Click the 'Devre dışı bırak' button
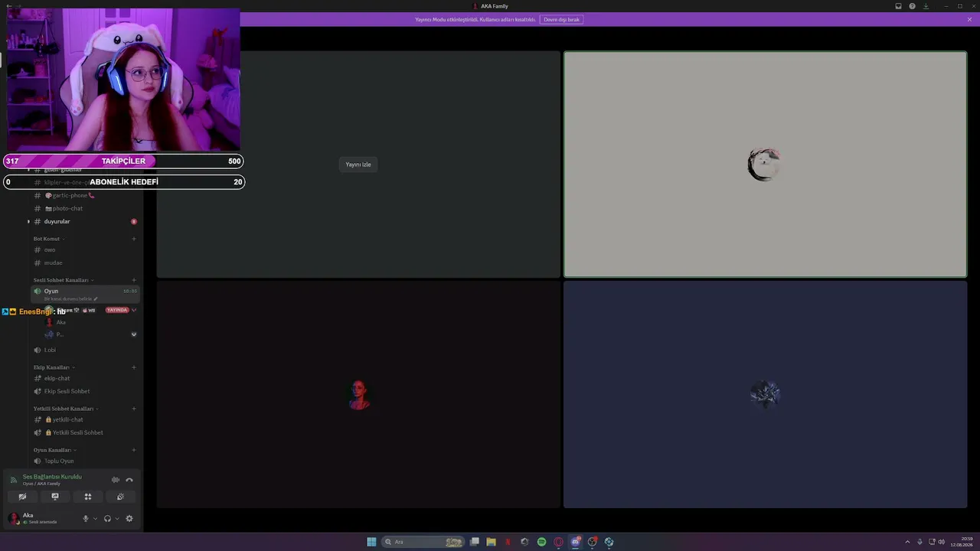 point(561,19)
